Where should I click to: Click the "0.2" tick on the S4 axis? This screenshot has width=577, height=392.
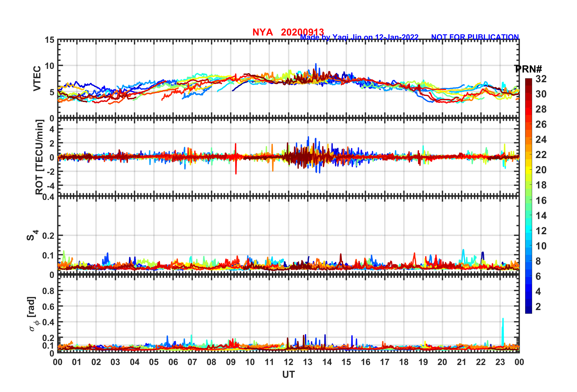(49, 235)
